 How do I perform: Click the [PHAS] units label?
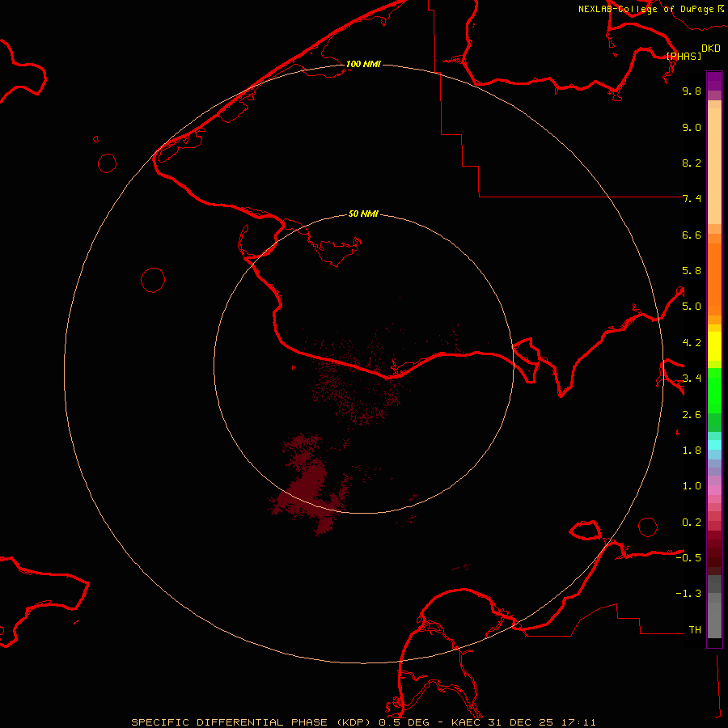pyautogui.click(x=684, y=56)
